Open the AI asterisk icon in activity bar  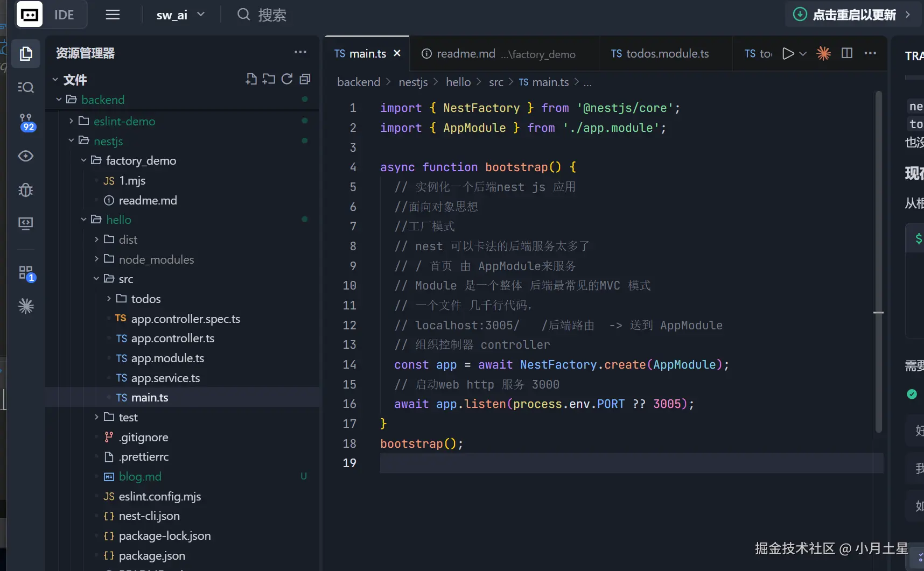click(26, 306)
